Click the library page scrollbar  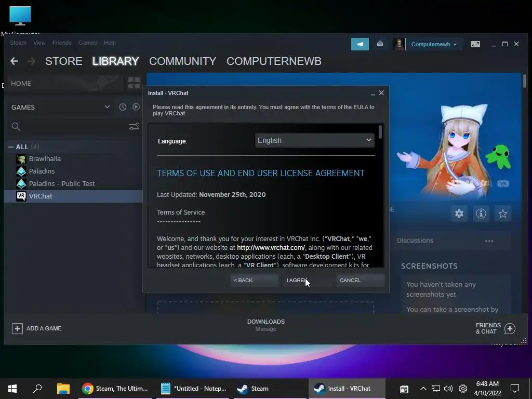(x=525, y=82)
